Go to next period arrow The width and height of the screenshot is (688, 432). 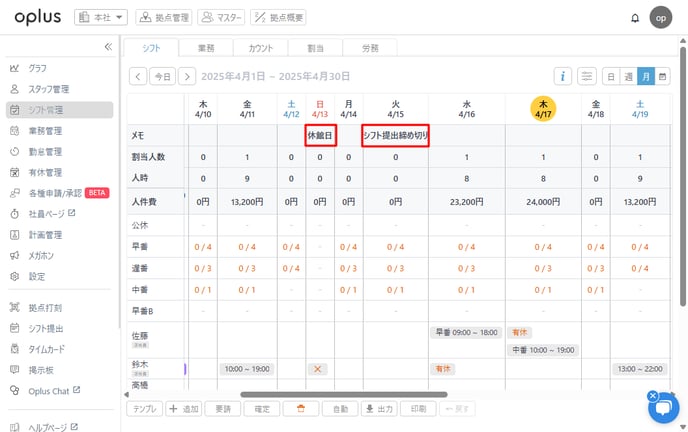coord(187,76)
